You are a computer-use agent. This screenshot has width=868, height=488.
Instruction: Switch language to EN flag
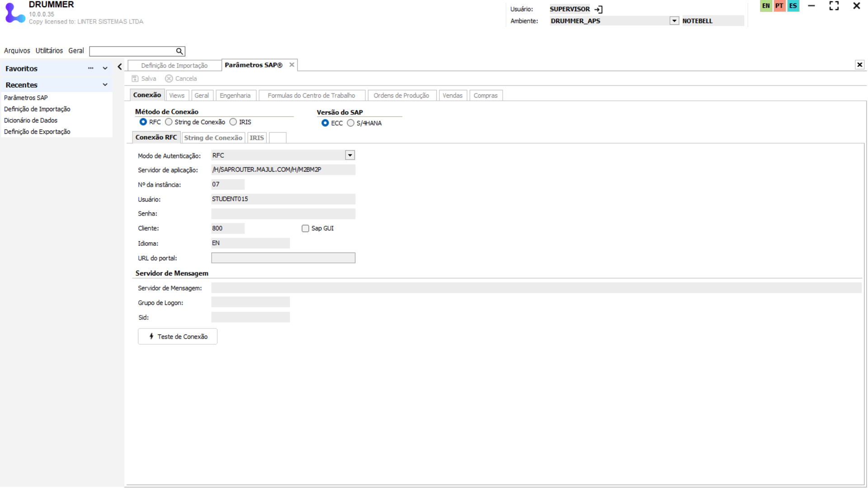click(x=766, y=6)
